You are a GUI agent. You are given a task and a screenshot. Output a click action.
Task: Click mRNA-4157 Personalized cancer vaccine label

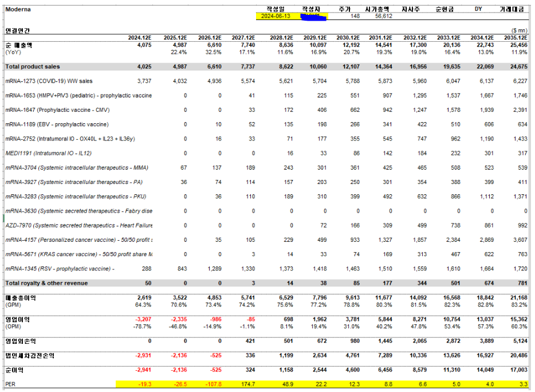(x=79, y=240)
